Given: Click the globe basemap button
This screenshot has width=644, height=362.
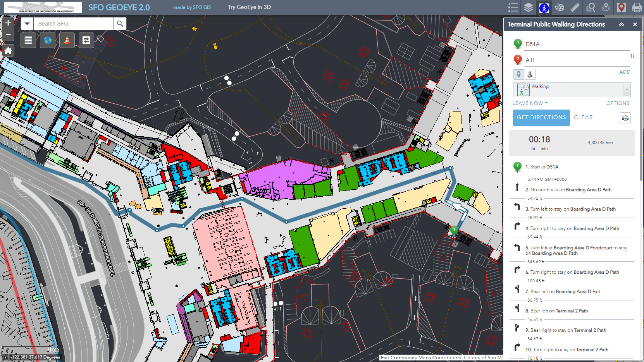Looking at the screenshot, I should point(48,40).
